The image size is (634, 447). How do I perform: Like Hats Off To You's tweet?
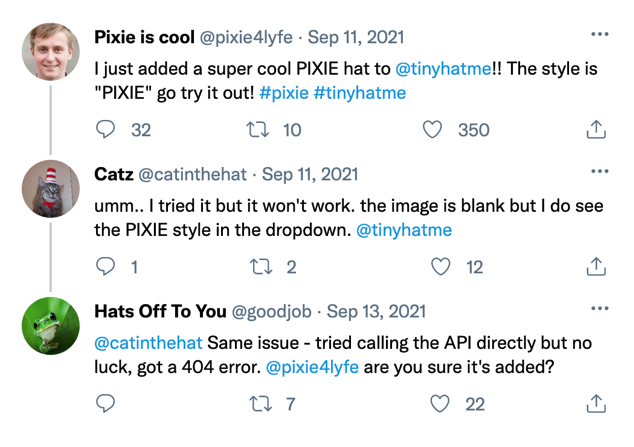coord(441,404)
